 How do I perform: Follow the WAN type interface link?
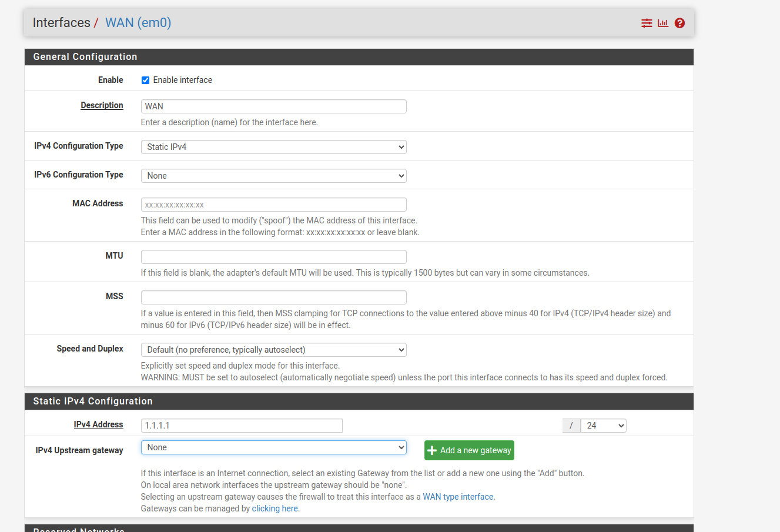[458, 496]
